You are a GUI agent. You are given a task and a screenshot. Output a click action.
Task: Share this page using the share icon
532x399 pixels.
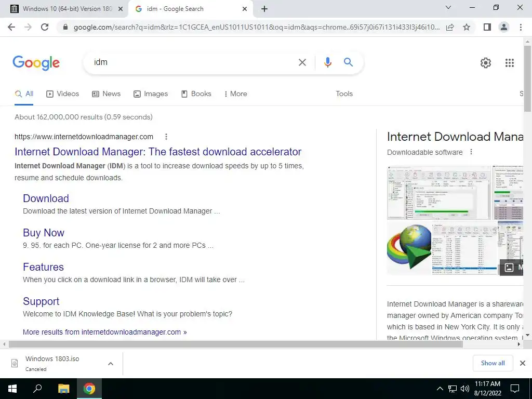450,27
